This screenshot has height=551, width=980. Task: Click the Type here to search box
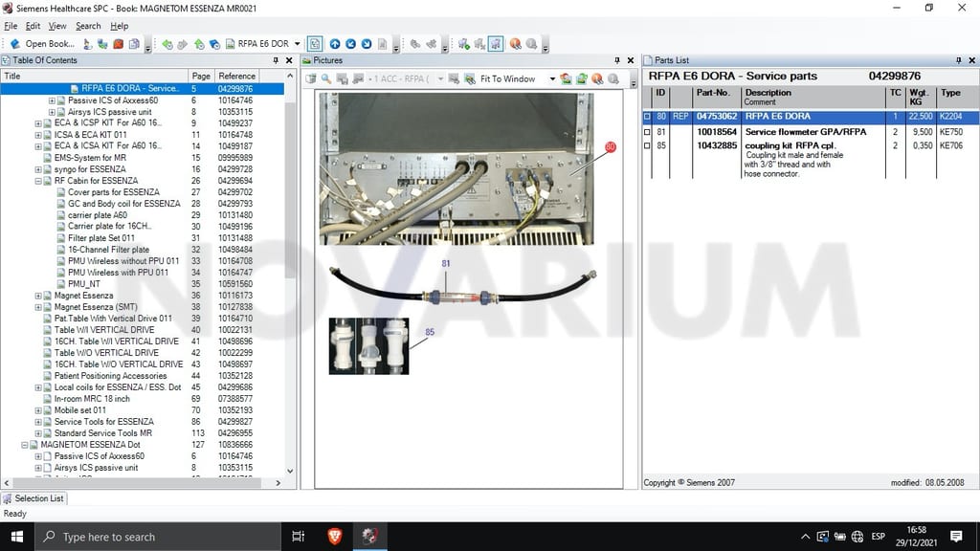(158, 537)
